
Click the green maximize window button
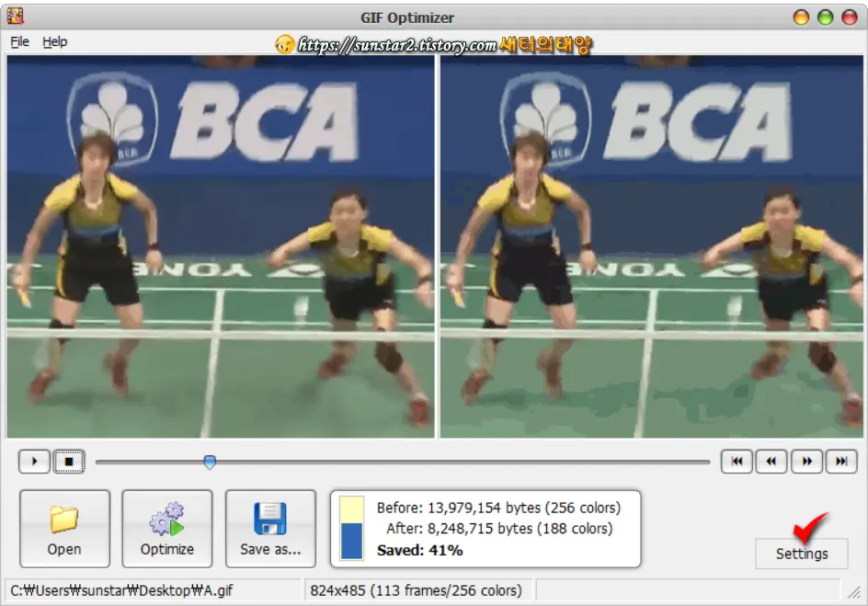tap(825, 17)
